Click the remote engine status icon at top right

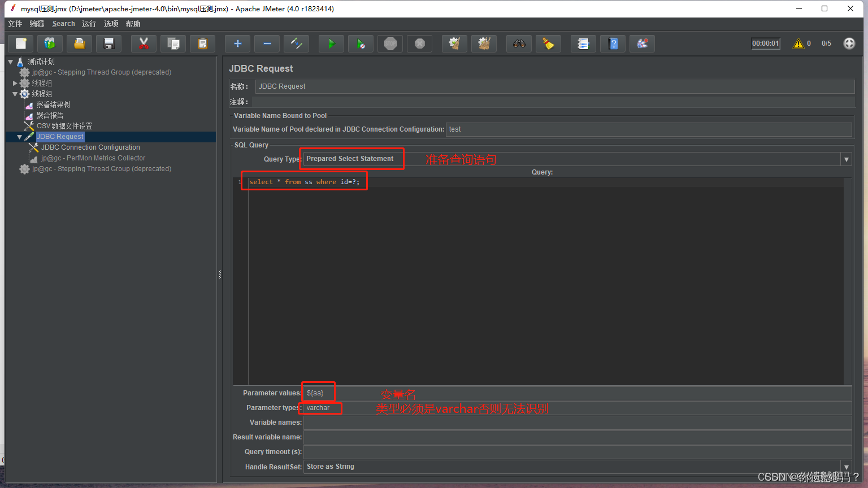(849, 43)
